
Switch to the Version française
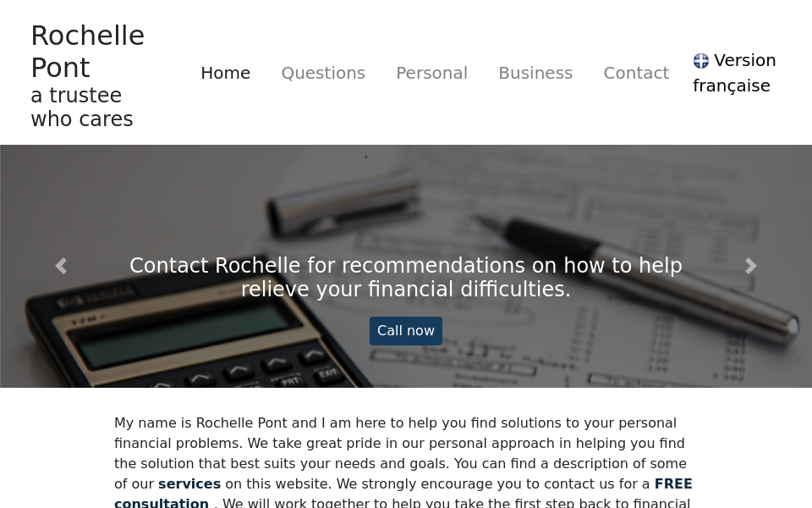pos(734,73)
